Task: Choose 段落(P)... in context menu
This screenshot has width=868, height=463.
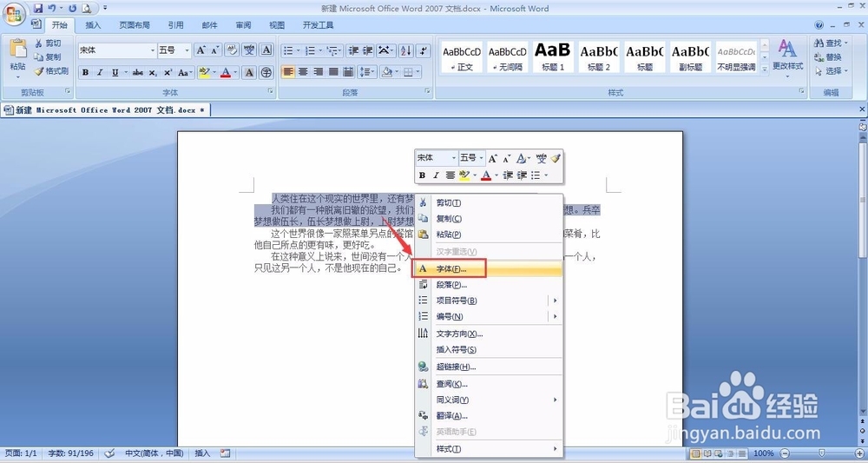Action: pos(489,285)
